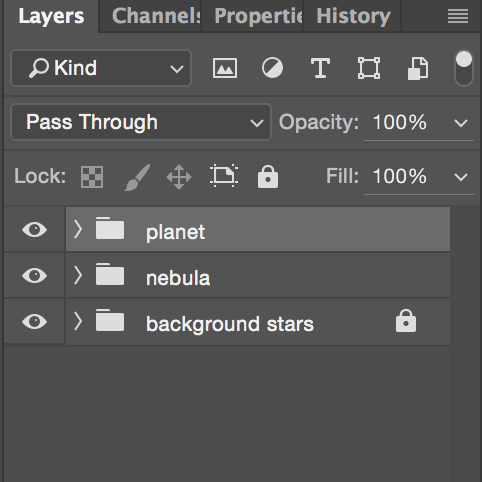
Task: Filter for smart objects icon
Action: (418, 68)
